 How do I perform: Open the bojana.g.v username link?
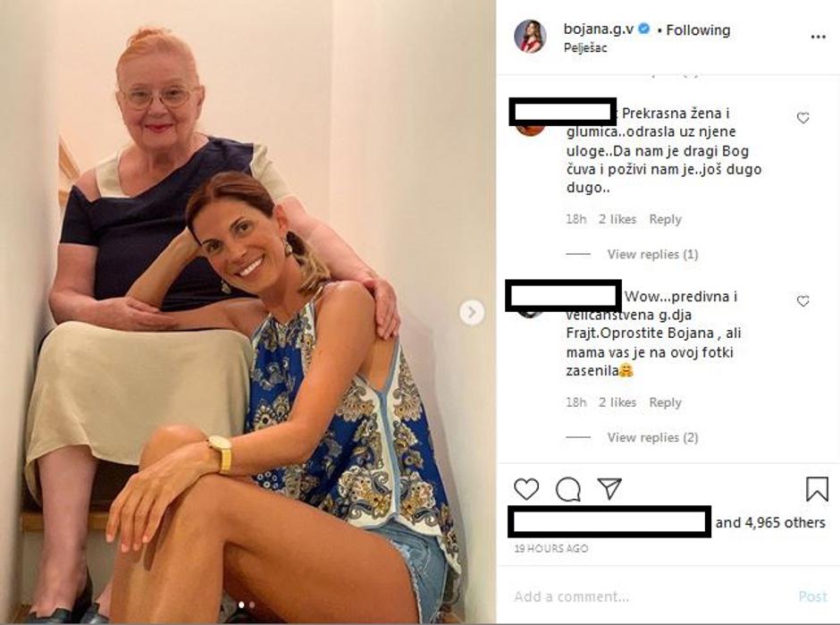[599, 30]
